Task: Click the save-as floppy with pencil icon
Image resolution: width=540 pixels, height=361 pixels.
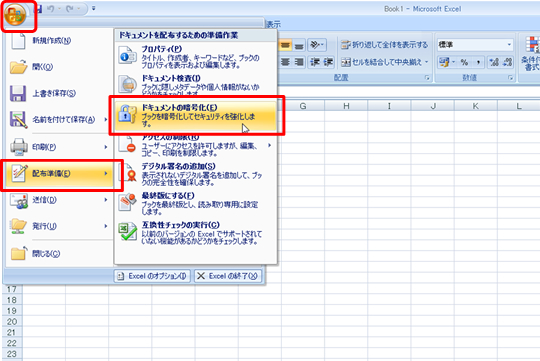Action: coord(19,120)
